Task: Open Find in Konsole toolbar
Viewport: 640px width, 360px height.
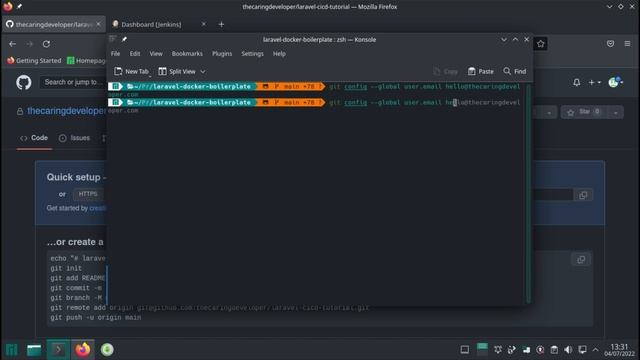Action: [515, 71]
